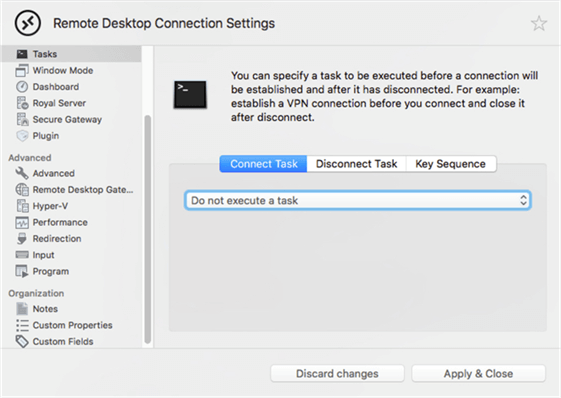This screenshot has height=398, width=561.
Task: Select the Advanced label beside the wrench
Action: pos(54,173)
